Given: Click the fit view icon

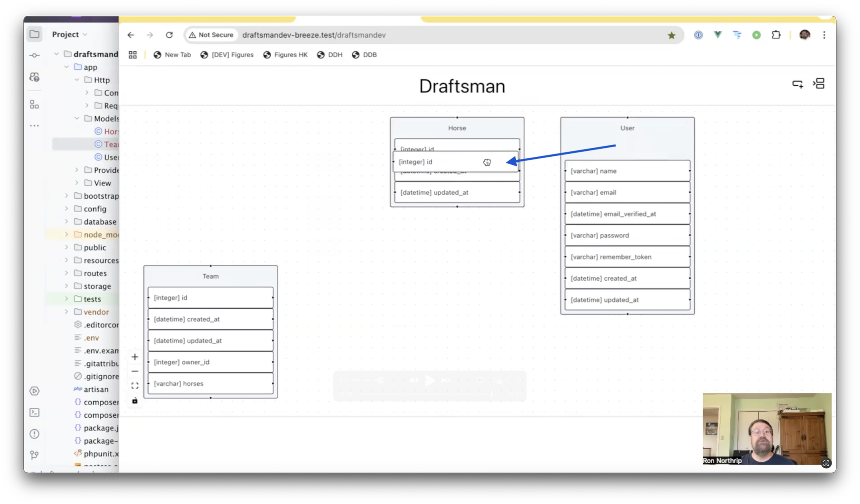Looking at the screenshot, I should click(135, 386).
